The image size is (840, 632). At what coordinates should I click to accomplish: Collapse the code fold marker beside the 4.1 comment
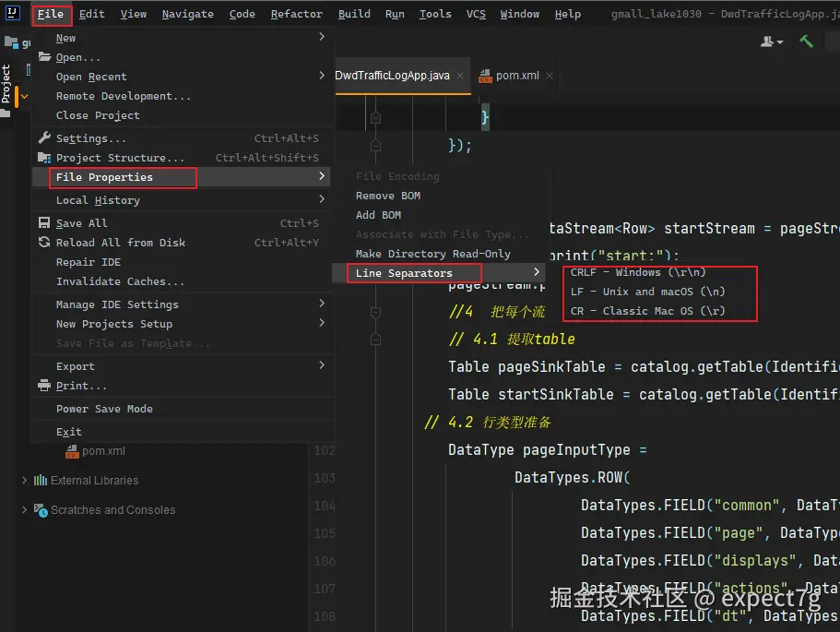tap(375, 340)
